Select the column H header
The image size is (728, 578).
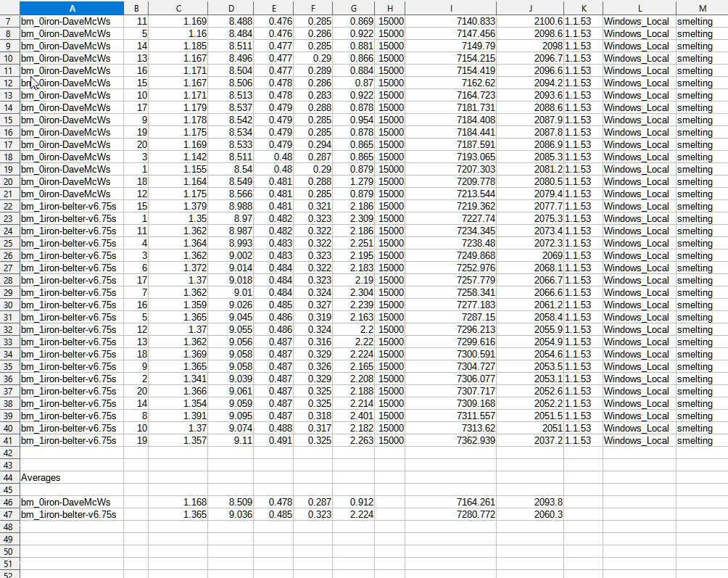(x=390, y=7)
